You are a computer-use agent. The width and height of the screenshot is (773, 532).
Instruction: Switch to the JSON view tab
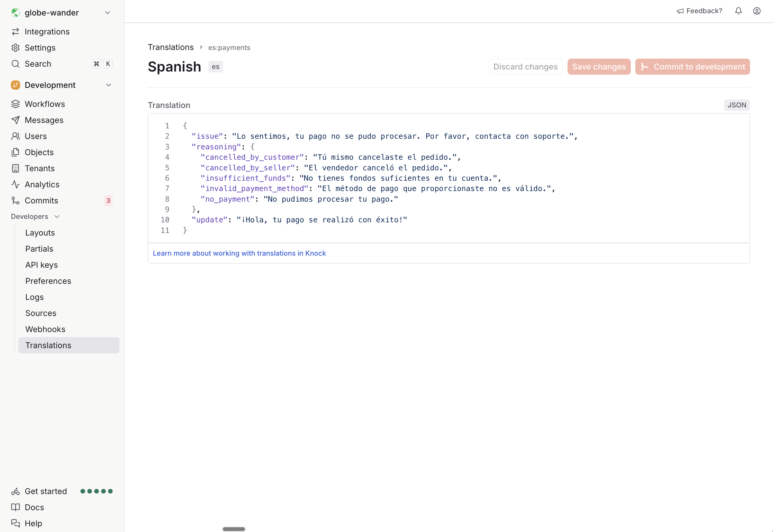pos(737,105)
